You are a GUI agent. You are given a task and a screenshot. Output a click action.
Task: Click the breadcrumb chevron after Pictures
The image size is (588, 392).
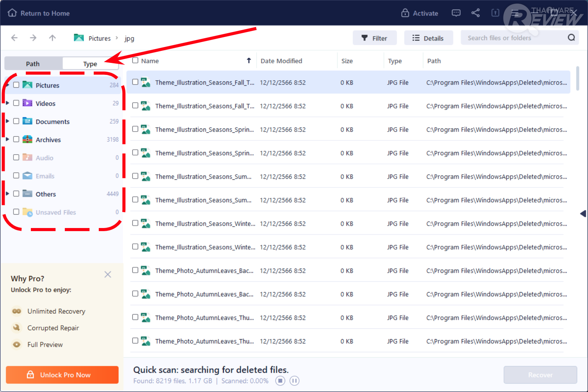[117, 38]
